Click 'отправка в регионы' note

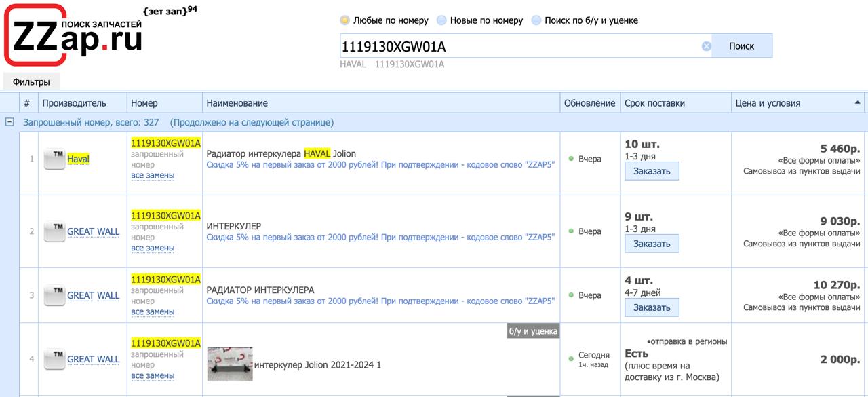[x=687, y=341]
